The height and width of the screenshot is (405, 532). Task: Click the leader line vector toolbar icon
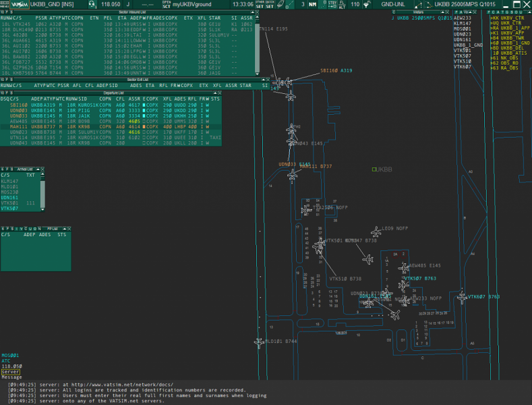click(419, 4)
